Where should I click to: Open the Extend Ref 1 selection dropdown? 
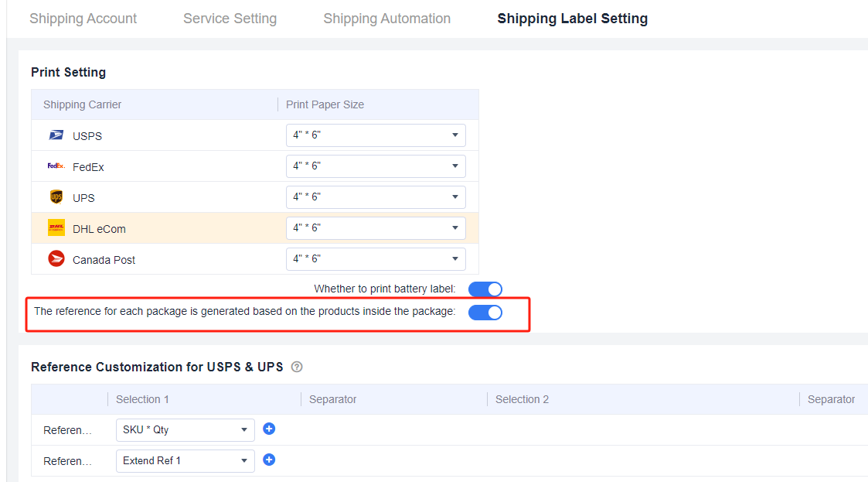coord(185,461)
